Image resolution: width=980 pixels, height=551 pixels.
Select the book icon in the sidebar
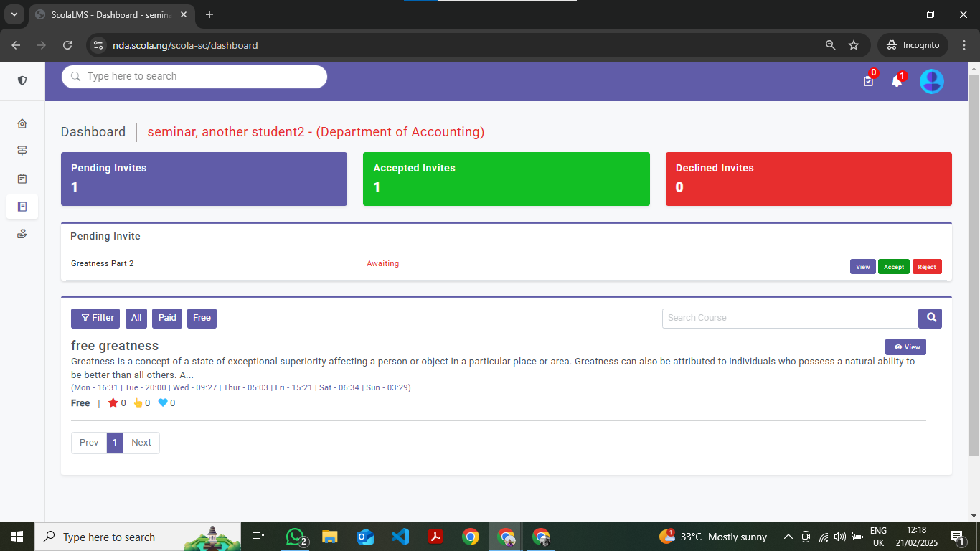22,207
